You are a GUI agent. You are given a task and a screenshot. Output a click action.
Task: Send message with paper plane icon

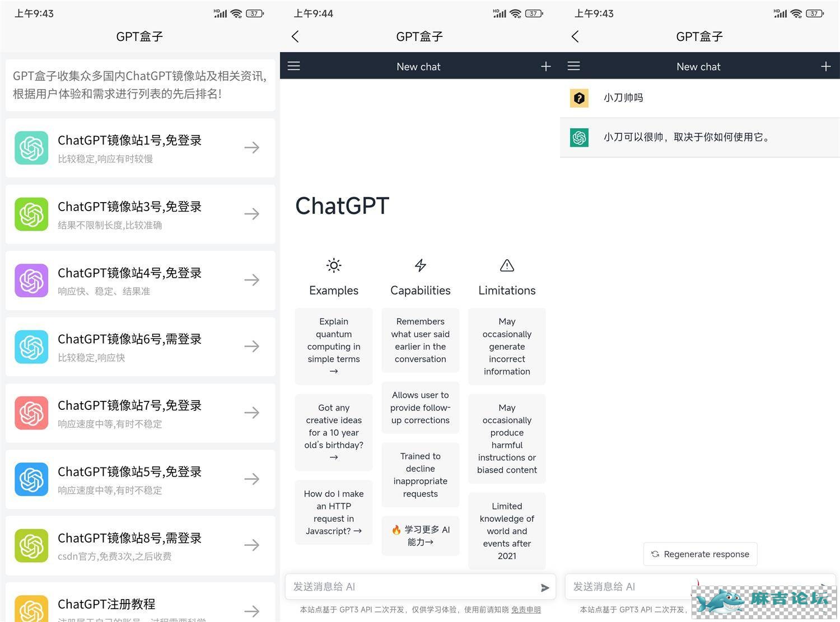click(545, 587)
